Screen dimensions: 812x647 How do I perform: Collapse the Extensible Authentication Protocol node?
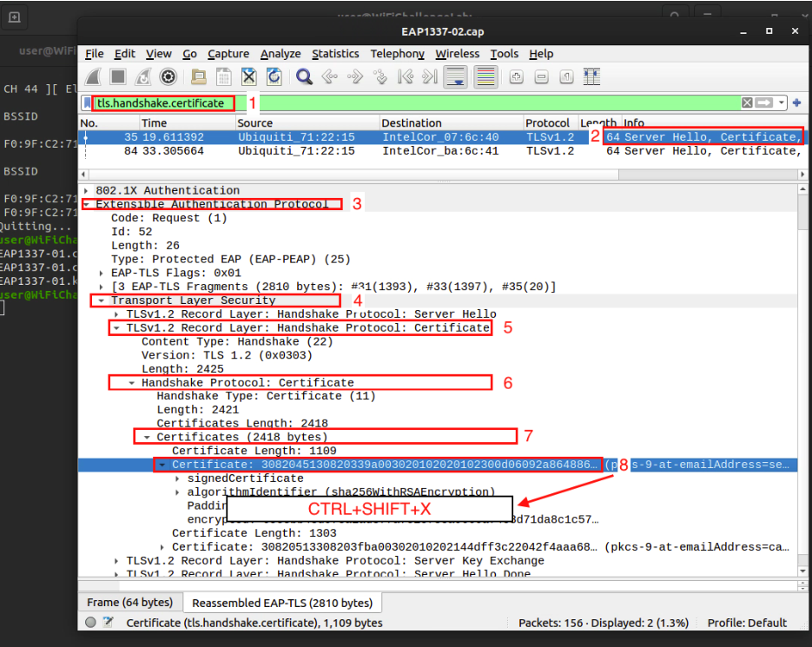[x=87, y=204]
